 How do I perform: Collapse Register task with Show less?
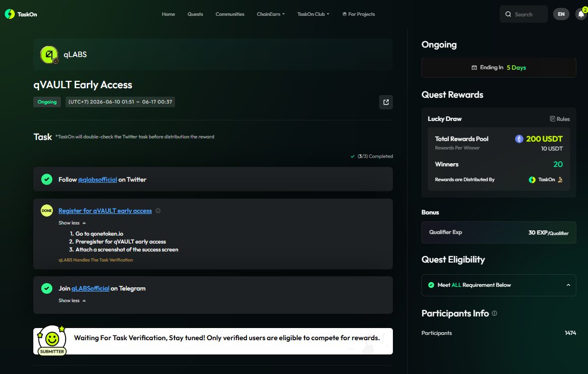[72, 223]
